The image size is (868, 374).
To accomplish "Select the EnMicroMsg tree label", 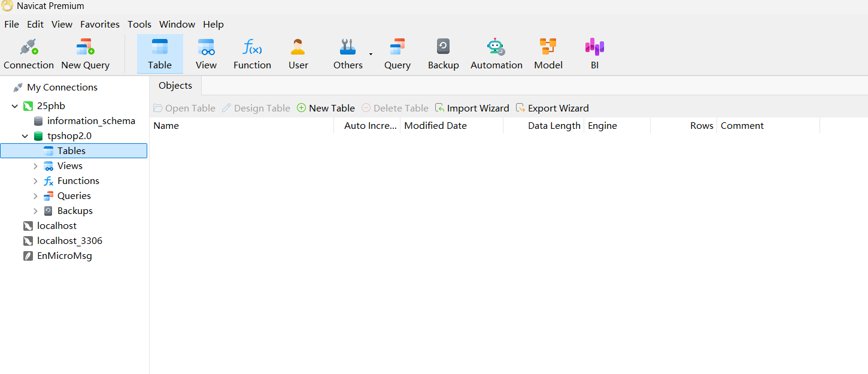I will (x=65, y=256).
